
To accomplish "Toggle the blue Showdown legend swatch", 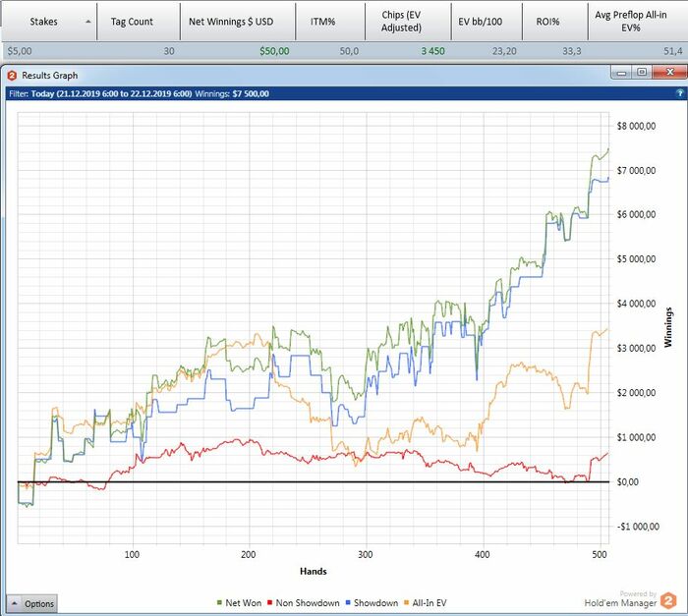I will pyautogui.click(x=348, y=603).
